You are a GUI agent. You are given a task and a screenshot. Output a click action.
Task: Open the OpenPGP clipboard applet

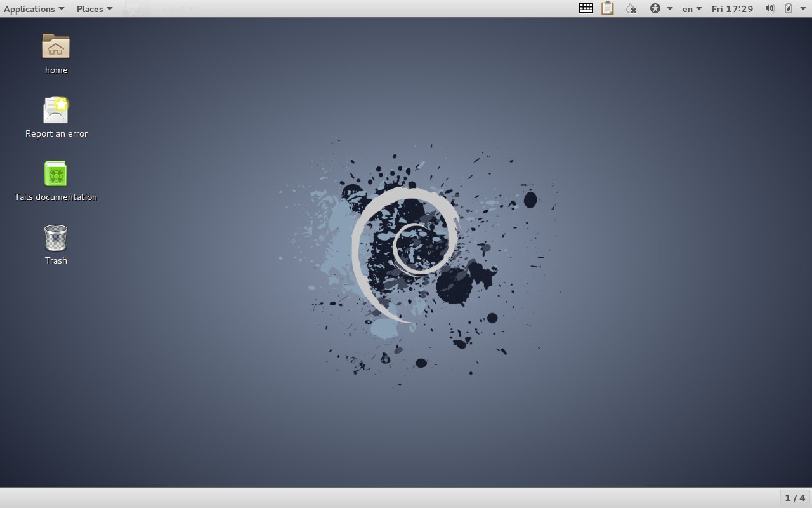[x=607, y=8]
